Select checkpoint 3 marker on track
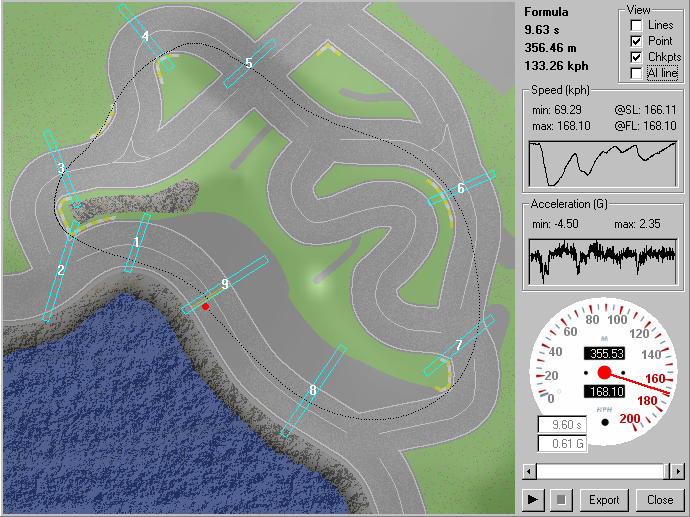The image size is (690, 517). tap(62, 169)
